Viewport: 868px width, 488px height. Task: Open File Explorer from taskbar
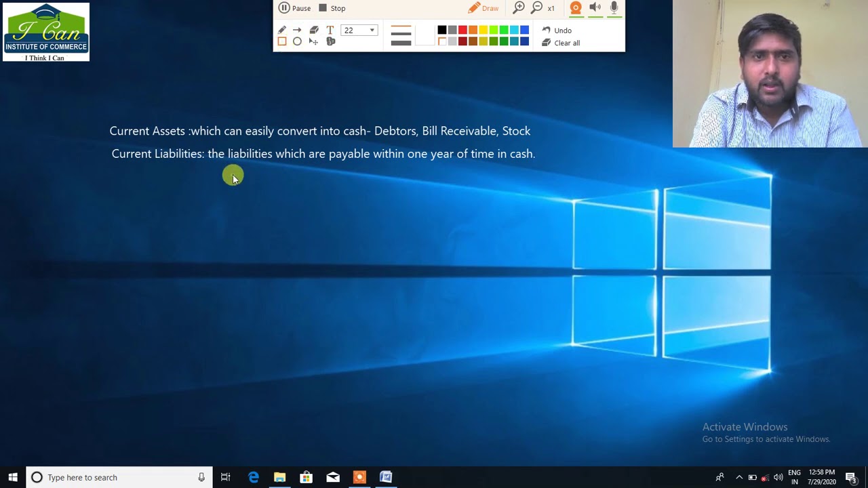coord(279,477)
